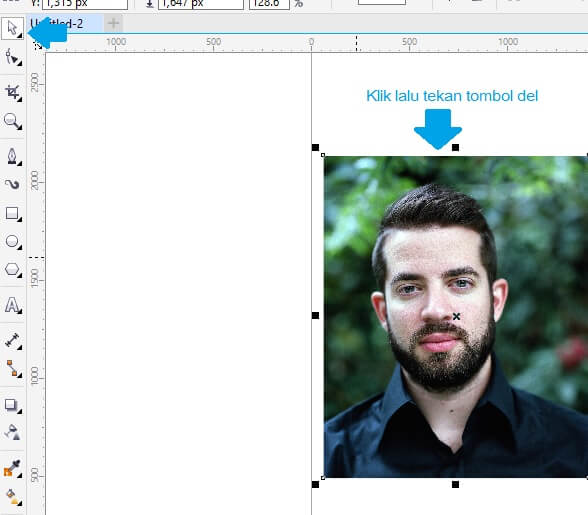The height and width of the screenshot is (515, 588).
Task: Click the bottom-left selection handle of the photo
Action: pyautogui.click(x=315, y=484)
